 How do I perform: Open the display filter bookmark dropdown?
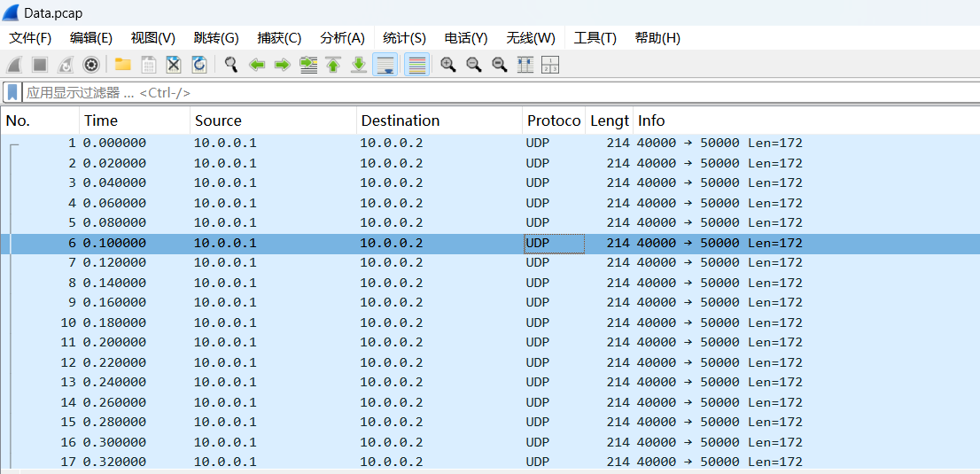(12, 92)
